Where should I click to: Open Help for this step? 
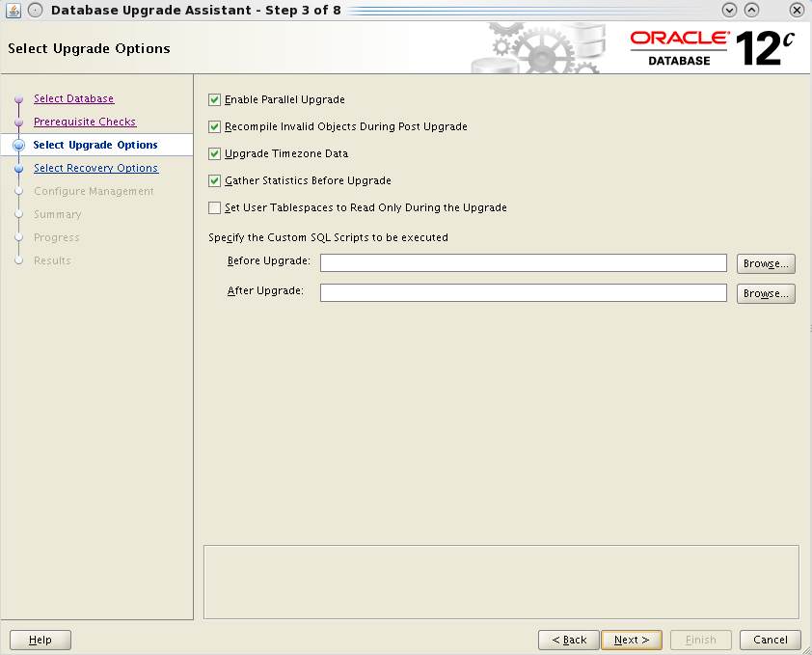(40, 640)
